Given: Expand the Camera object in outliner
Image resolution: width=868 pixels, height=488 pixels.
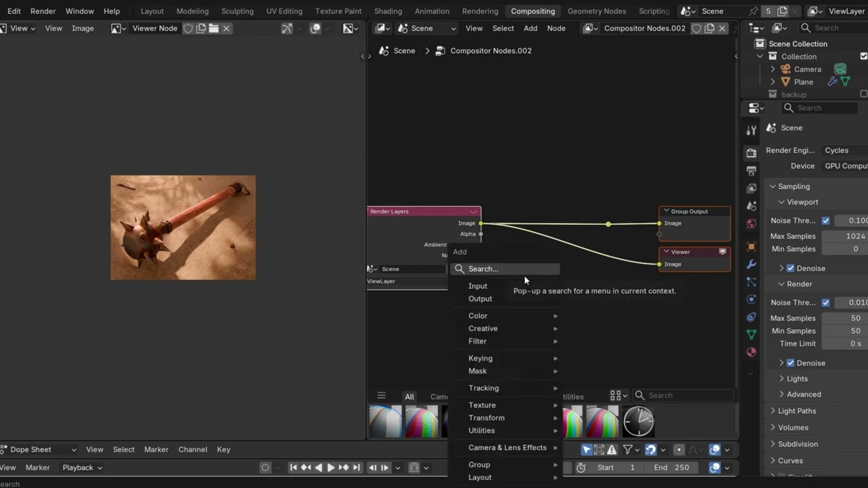Looking at the screenshot, I should tap(772, 69).
